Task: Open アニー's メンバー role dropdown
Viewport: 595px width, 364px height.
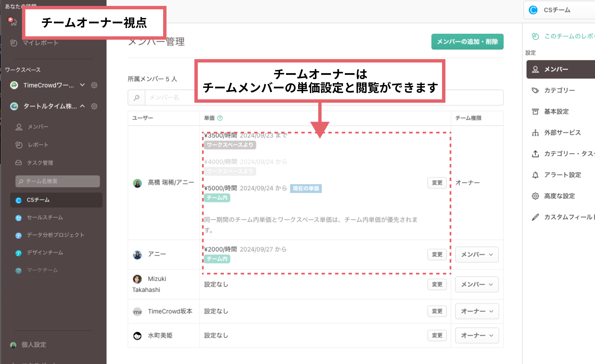Action: point(477,254)
